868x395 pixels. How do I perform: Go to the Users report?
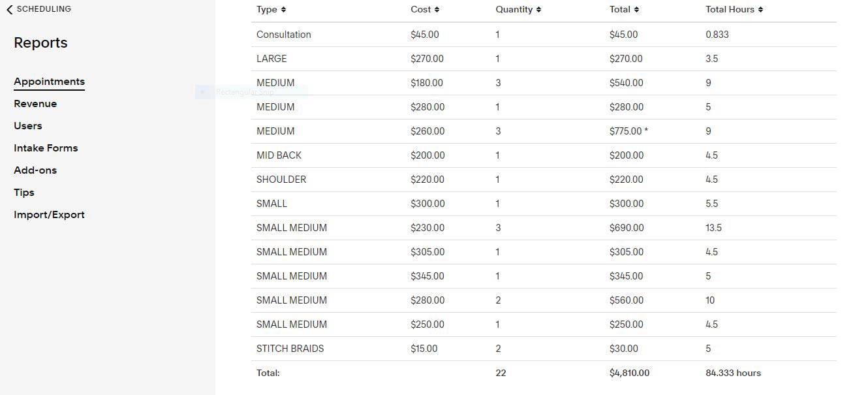click(28, 126)
